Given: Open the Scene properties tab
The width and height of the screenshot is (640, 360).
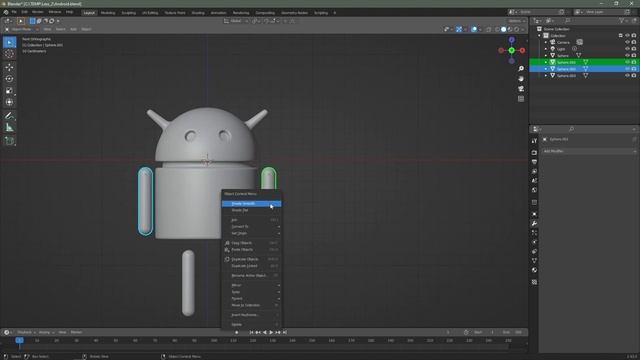Looking at the screenshot, I should click(x=534, y=181).
